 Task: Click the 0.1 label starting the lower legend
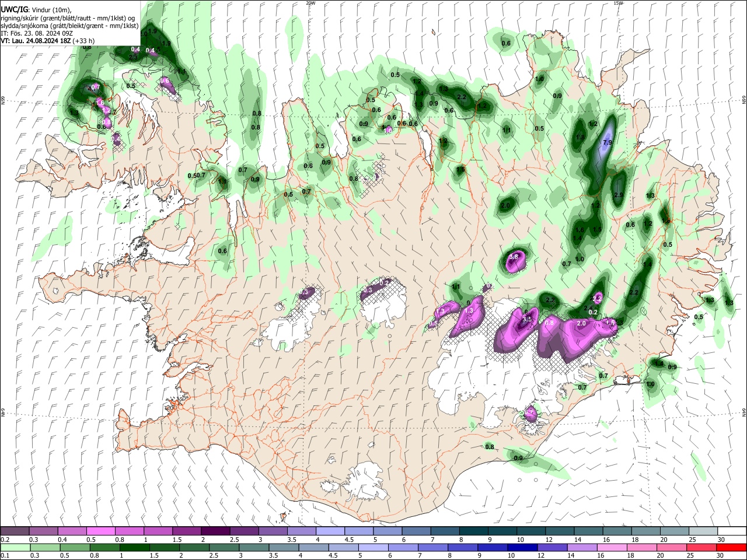click(5, 556)
